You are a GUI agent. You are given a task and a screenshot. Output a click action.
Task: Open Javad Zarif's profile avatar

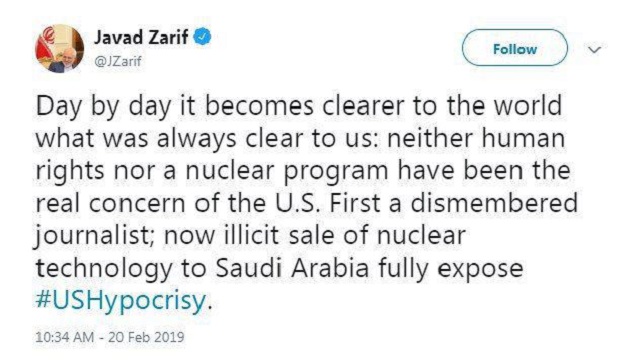(60, 49)
